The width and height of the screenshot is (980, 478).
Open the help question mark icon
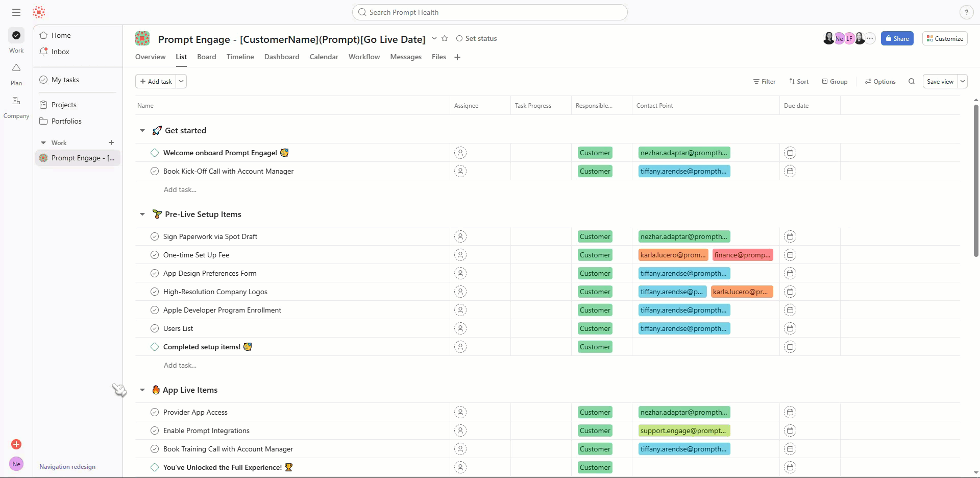pos(966,12)
